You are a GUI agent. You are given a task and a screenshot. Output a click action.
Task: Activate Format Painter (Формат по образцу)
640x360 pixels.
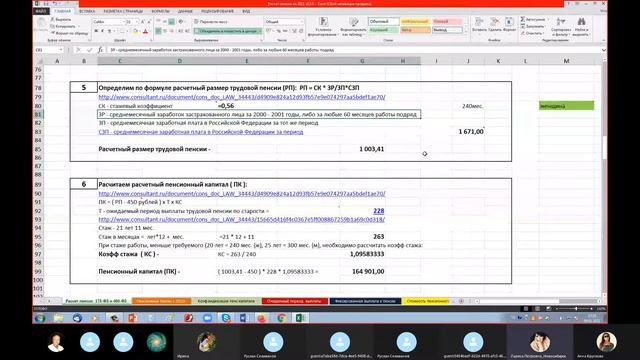69,33
